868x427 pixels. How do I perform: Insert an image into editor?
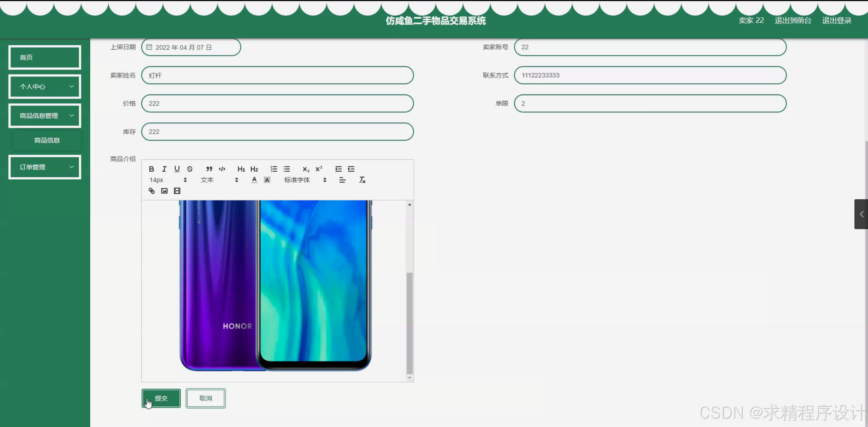click(x=164, y=191)
